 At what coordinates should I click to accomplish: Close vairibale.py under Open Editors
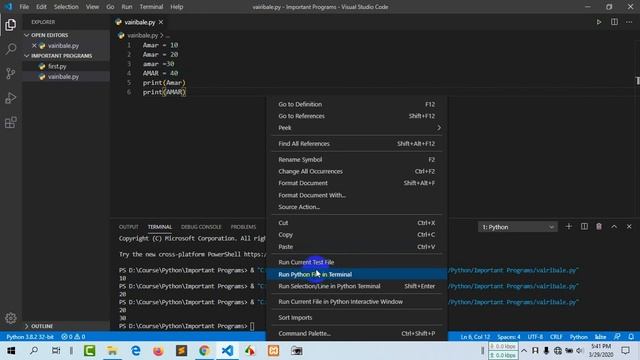pyautogui.click(x=34, y=46)
